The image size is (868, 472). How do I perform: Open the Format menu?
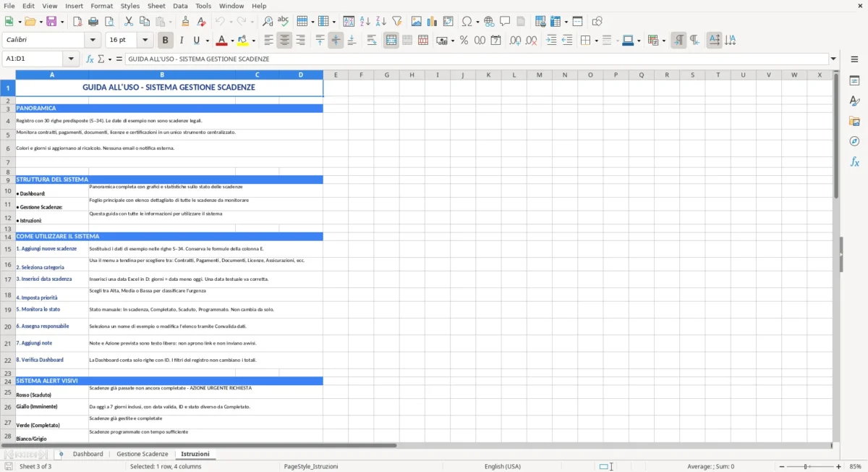tap(101, 6)
